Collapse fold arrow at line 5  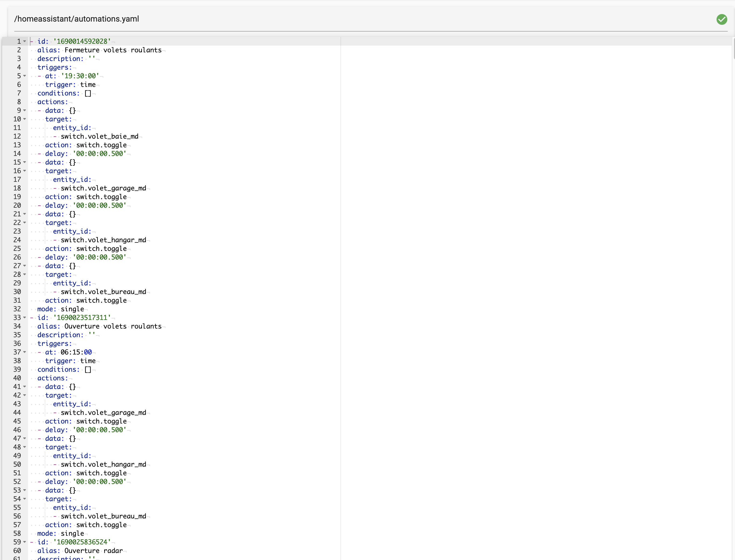25,76
